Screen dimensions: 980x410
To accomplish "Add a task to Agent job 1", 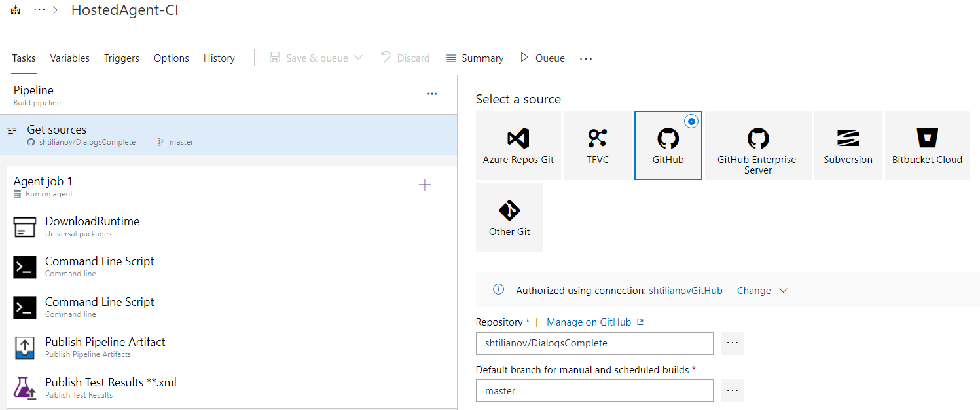I will (x=425, y=185).
